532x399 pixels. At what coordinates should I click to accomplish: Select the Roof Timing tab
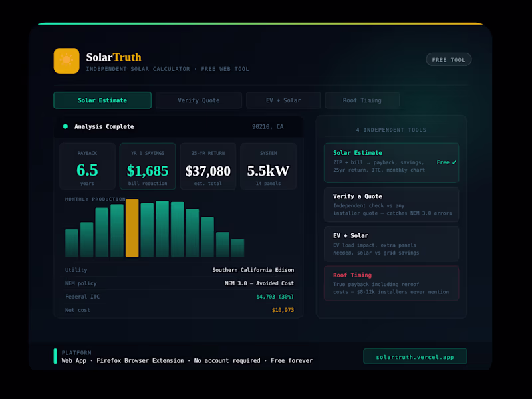pos(362,100)
